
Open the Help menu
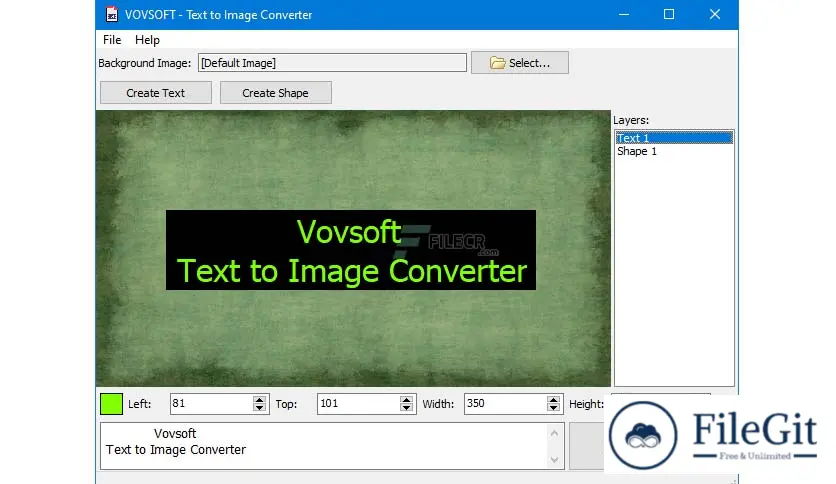click(x=147, y=40)
